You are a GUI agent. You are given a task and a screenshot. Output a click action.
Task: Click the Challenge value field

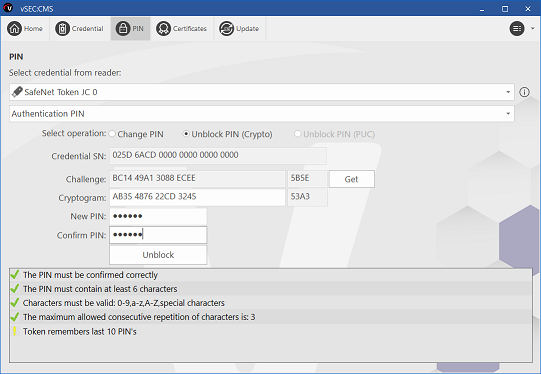coord(197,179)
